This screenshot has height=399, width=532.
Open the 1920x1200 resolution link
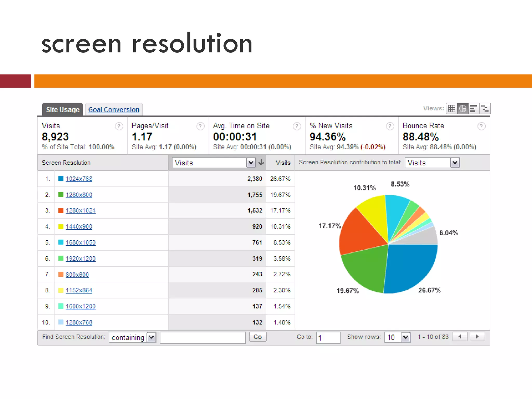pyautogui.click(x=81, y=259)
